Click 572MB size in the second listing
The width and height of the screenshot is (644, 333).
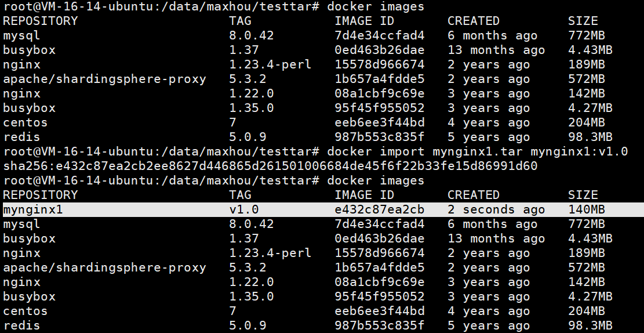(587, 267)
